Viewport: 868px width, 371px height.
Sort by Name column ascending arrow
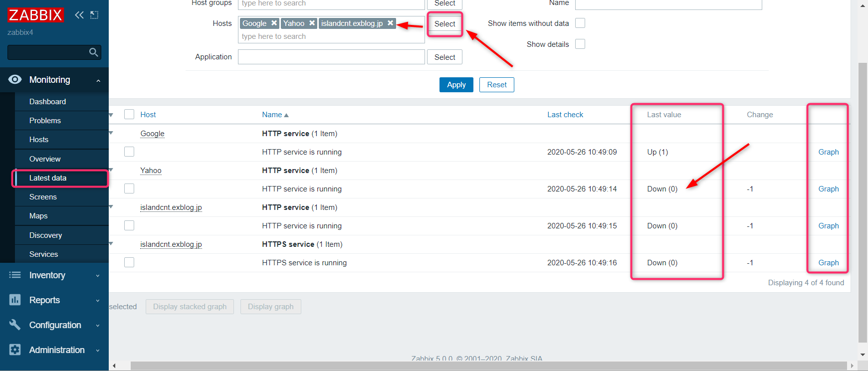click(286, 115)
